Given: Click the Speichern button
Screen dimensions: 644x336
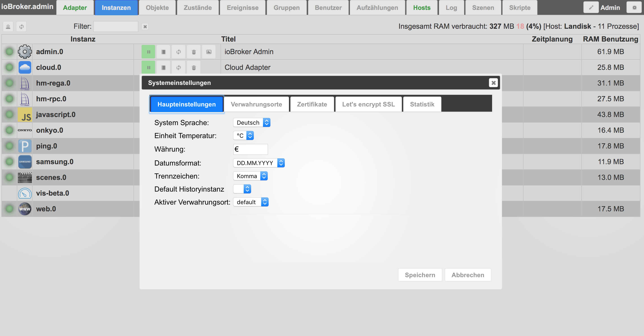Looking at the screenshot, I should point(420,275).
